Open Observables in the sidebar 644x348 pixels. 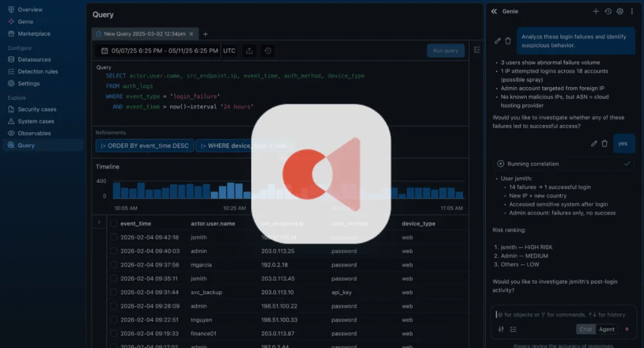29,133
